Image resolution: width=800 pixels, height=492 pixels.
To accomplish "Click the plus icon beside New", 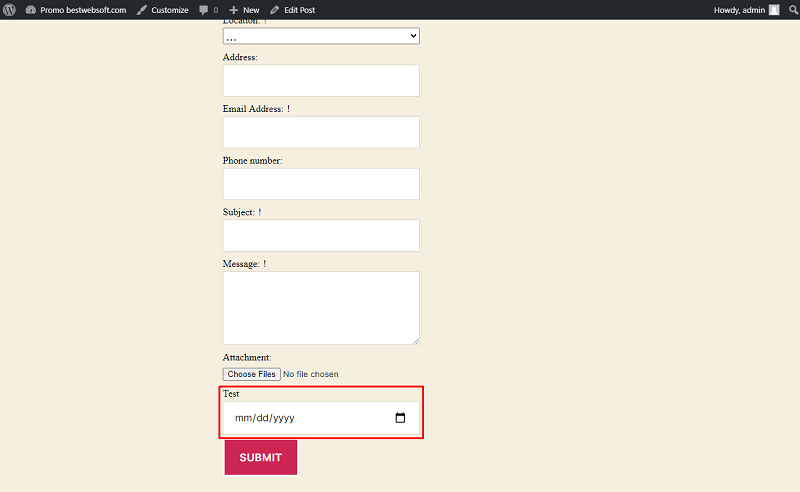I will 234,10.
